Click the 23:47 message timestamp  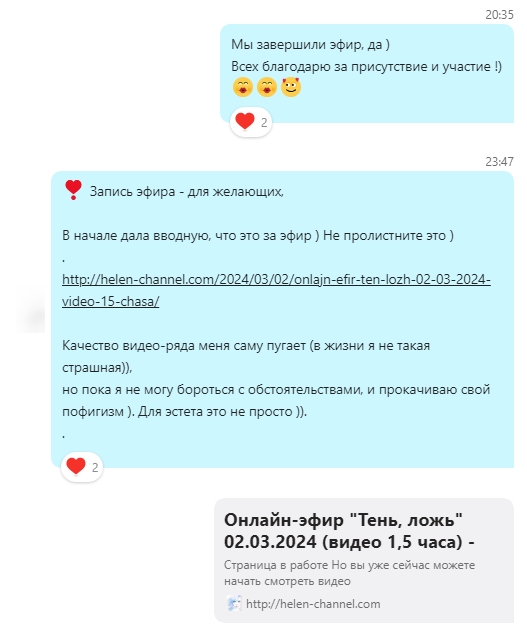pyautogui.click(x=499, y=162)
